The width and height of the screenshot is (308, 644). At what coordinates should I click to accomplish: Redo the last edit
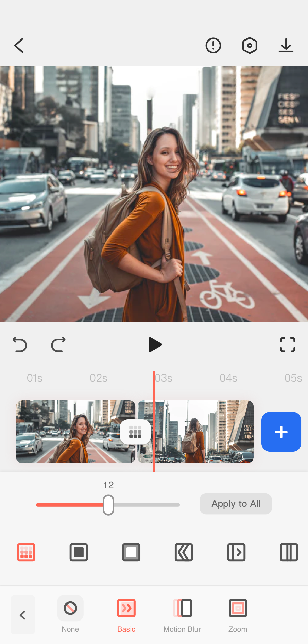point(58,344)
